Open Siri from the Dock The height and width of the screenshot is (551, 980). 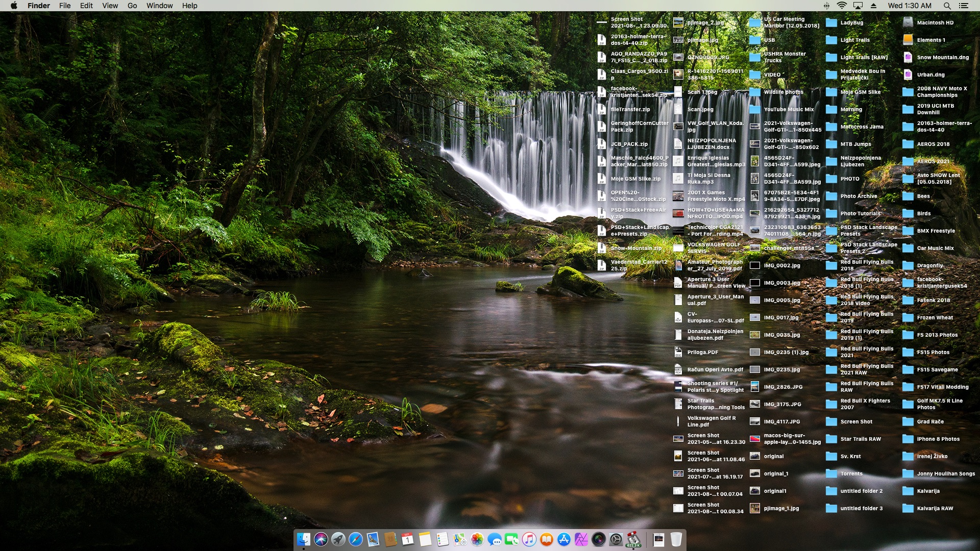(x=321, y=539)
